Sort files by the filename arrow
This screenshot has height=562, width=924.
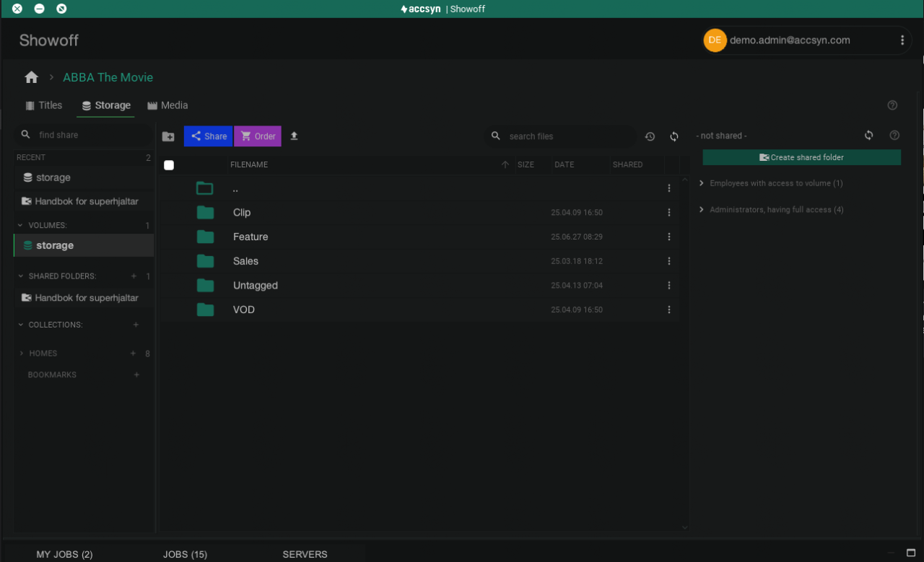pos(505,164)
